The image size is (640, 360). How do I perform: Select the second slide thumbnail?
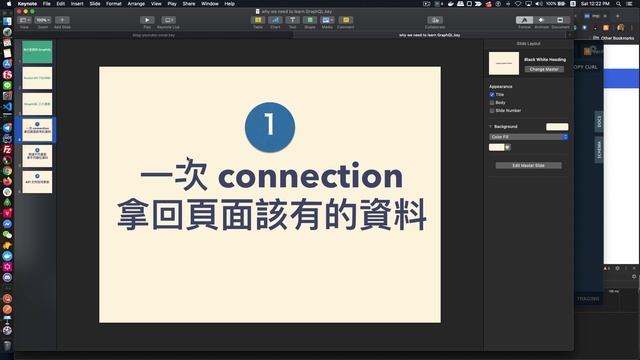pos(37,78)
